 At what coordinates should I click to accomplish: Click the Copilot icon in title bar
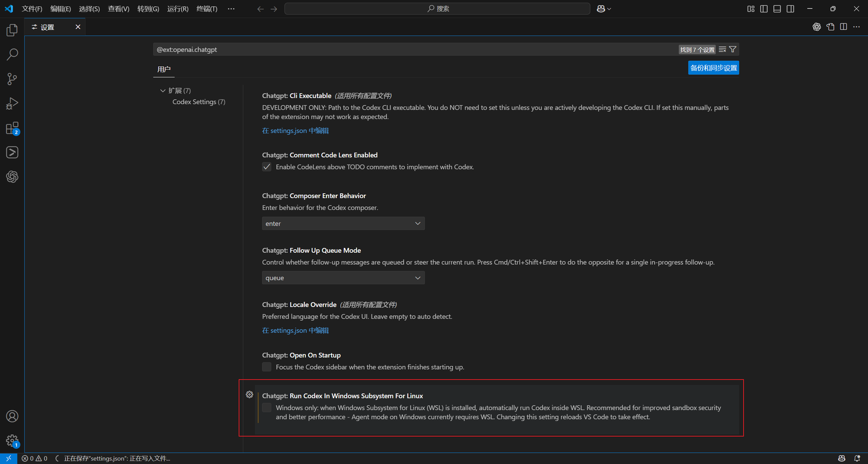coord(603,9)
